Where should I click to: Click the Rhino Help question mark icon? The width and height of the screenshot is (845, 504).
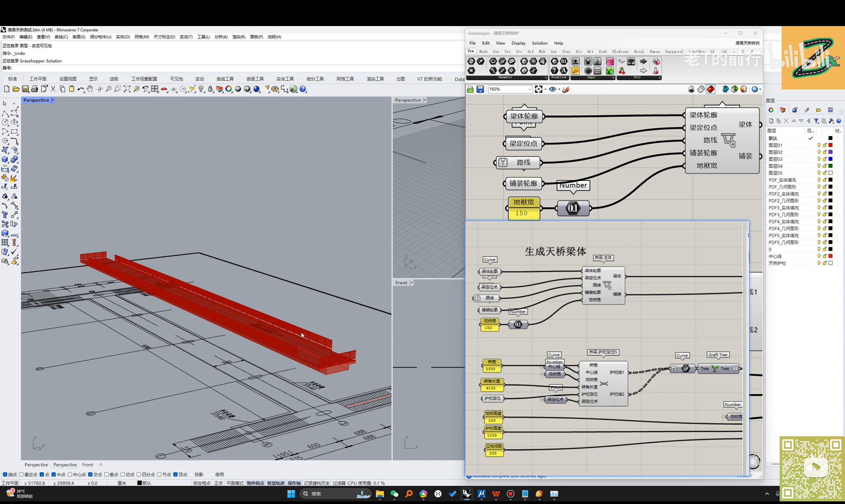303,89
